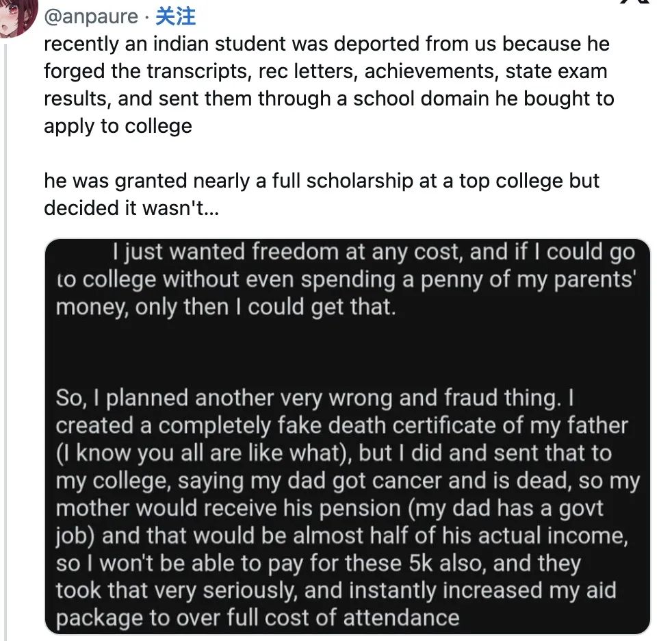This screenshot has height=641, width=672.
Task: Click "package to over full cost of attendance" line
Action: pyautogui.click(x=257, y=618)
